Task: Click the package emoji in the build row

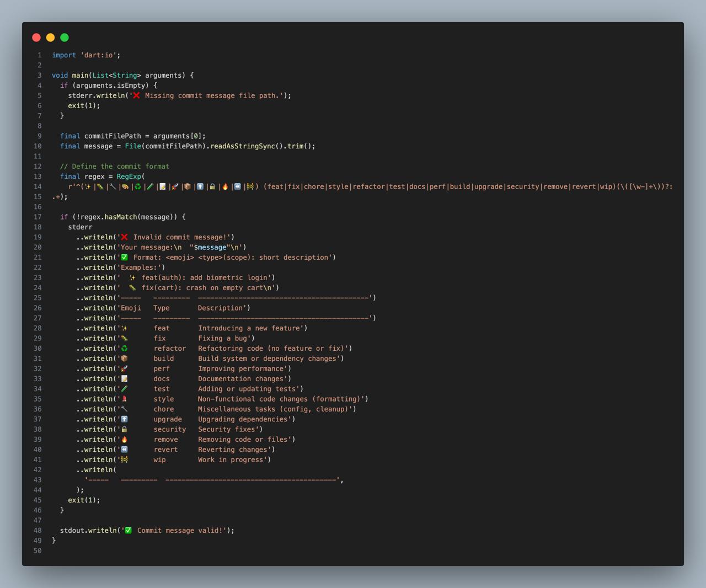Action: [x=125, y=359]
